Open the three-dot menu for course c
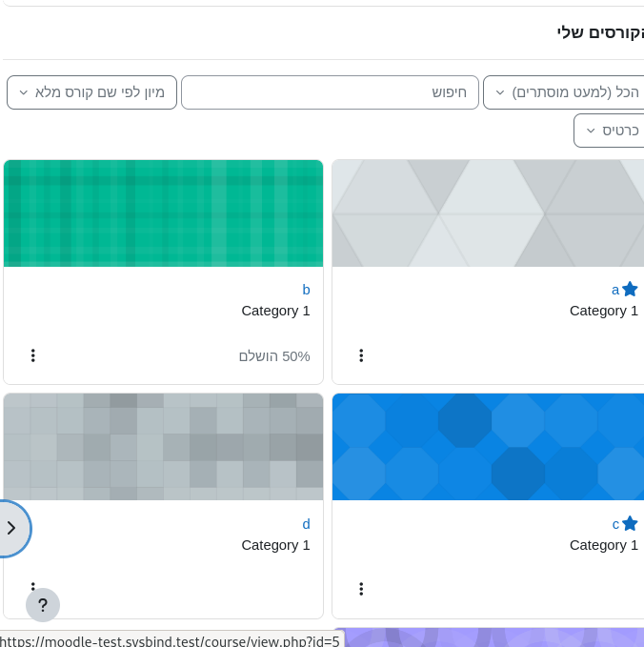 pyautogui.click(x=361, y=589)
